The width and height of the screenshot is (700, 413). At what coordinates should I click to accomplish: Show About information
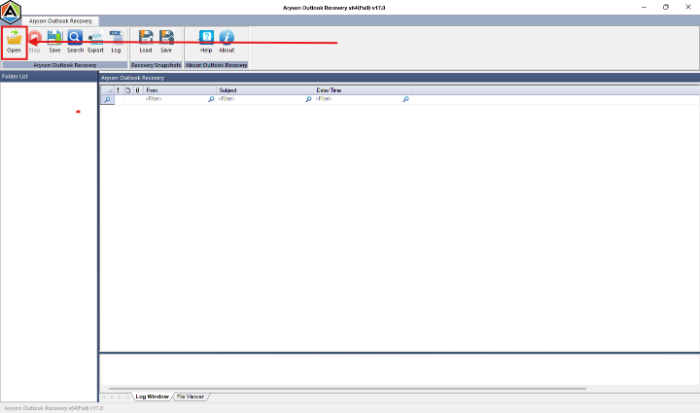coord(226,42)
